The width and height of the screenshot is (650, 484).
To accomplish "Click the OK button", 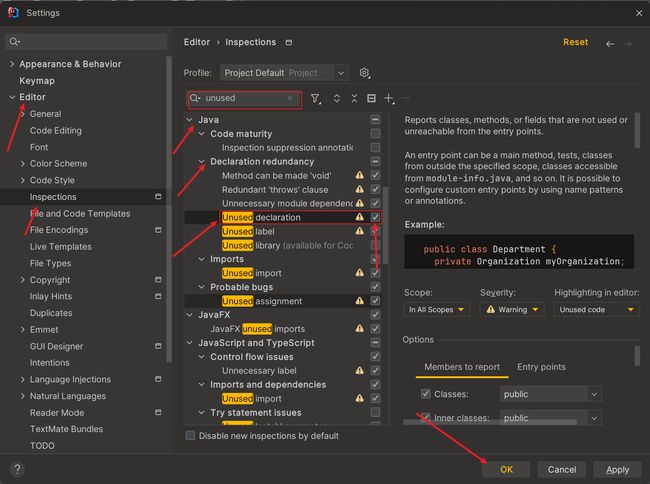I will (x=506, y=469).
